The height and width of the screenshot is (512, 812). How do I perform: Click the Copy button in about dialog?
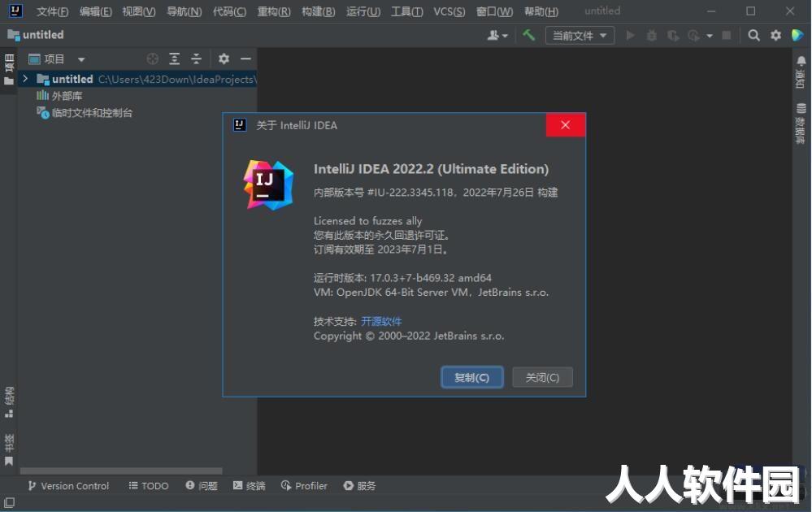[471, 377]
